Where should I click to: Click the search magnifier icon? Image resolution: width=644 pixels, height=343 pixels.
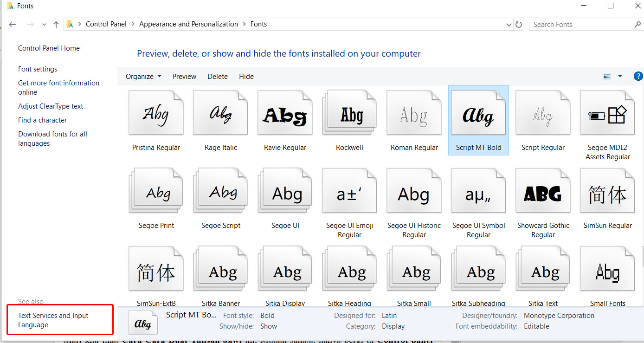tap(638, 24)
